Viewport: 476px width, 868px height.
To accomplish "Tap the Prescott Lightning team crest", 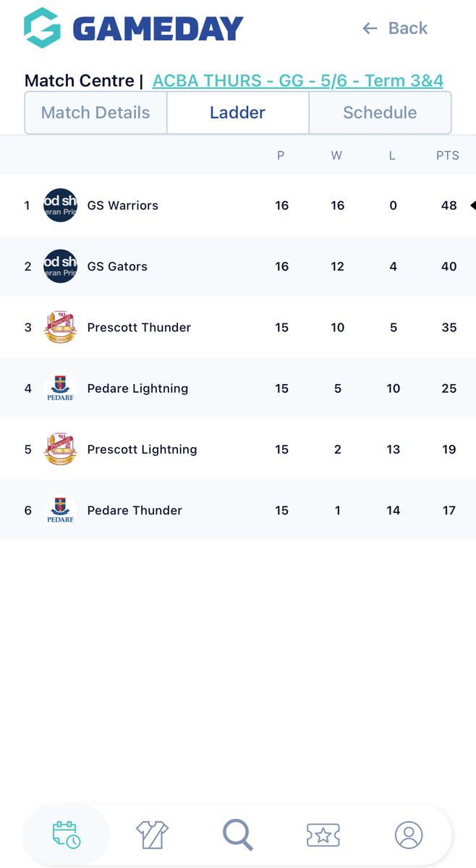I will tap(60, 449).
